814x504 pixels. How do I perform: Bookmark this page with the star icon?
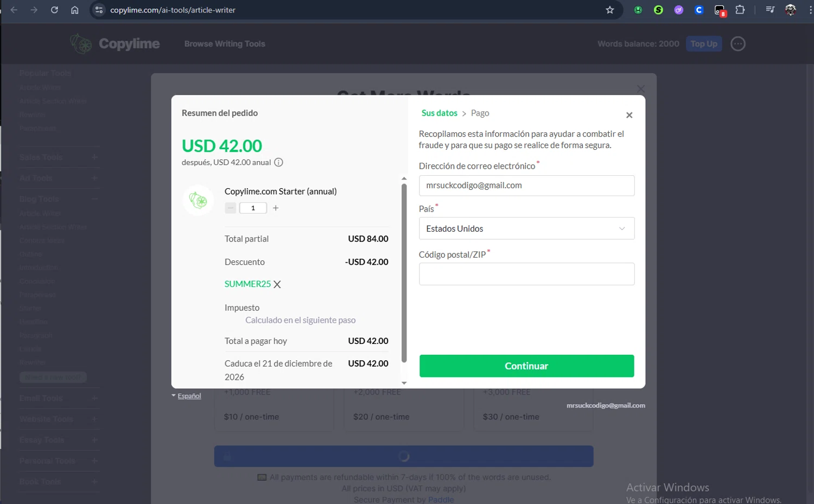click(x=610, y=10)
